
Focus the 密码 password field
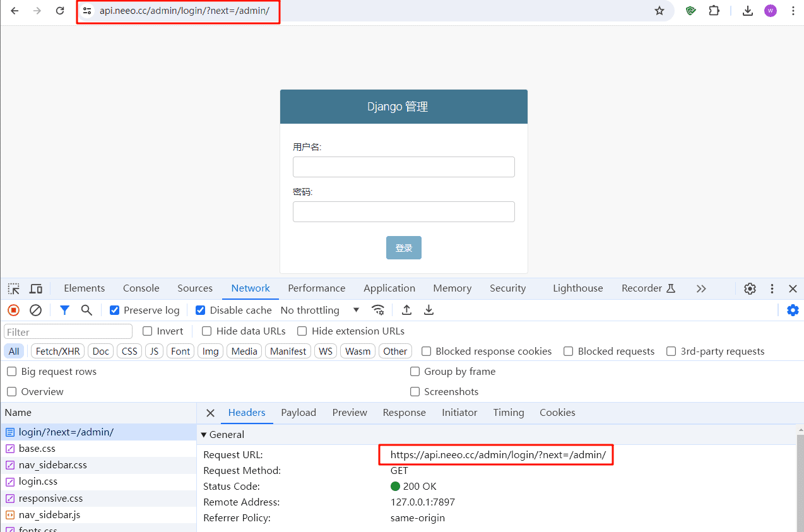pyautogui.click(x=404, y=212)
